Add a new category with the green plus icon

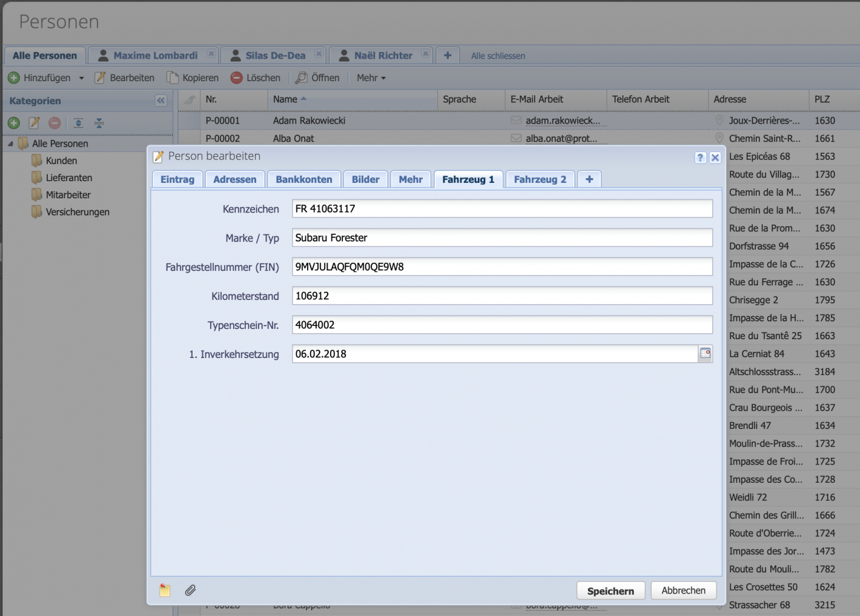click(13, 122)
